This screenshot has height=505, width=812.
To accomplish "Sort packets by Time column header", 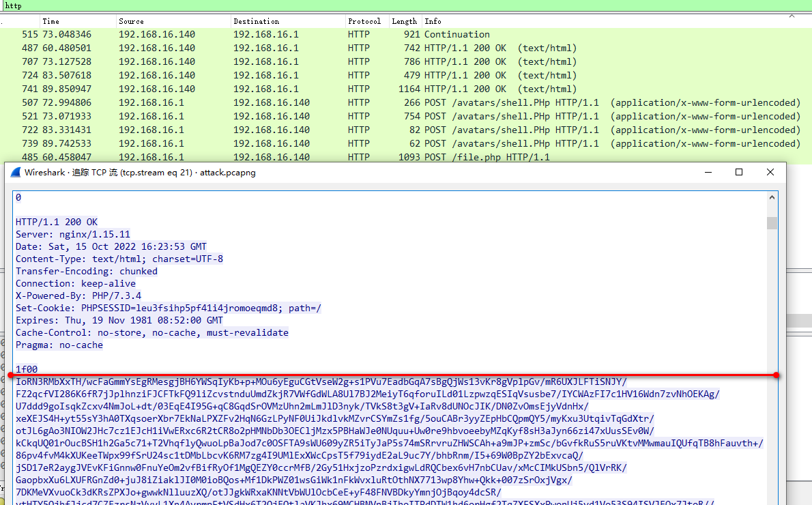I will (78, 21).
